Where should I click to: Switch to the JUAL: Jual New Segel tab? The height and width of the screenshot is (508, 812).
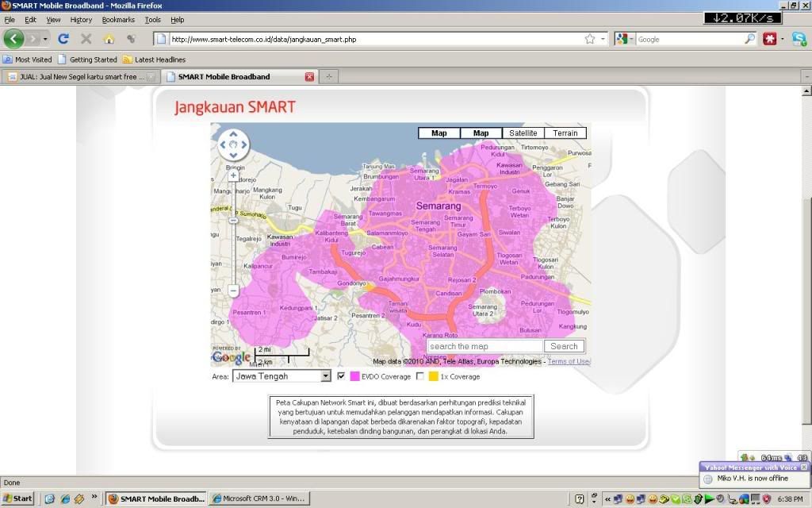pyautogui.click(x=79, y=77)
